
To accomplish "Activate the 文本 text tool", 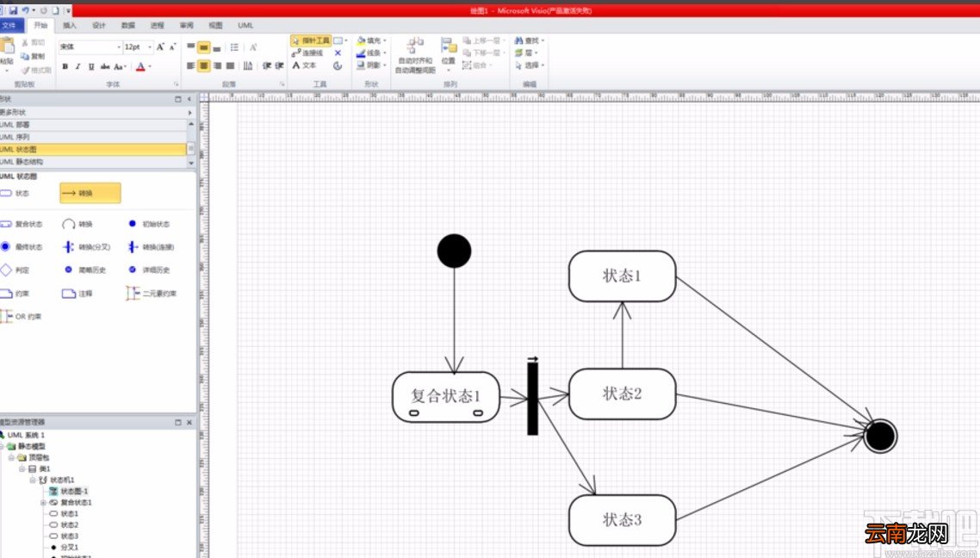I will pos(304,65).
